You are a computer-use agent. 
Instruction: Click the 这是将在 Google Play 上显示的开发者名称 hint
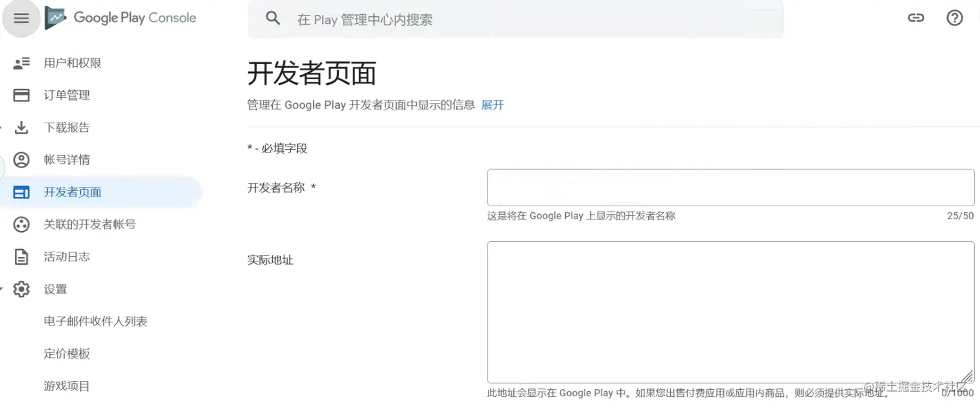pos(581,216)
